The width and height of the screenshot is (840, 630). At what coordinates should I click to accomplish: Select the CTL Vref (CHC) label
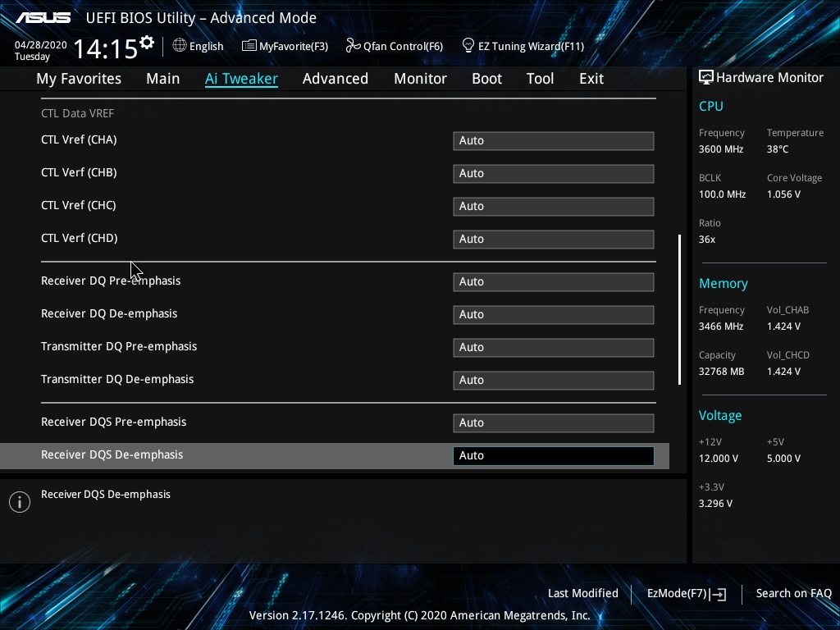click(79, 205)
